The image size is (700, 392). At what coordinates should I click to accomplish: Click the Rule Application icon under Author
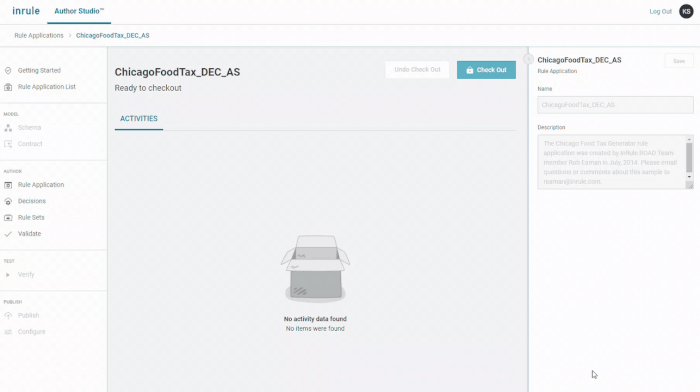coord(8,185)
